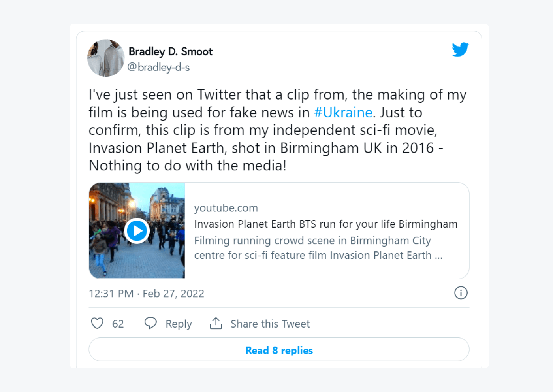Open the Invasion Planet Earth BTS video title
Viewport: 553px width, 392px height.
point(325,224)
